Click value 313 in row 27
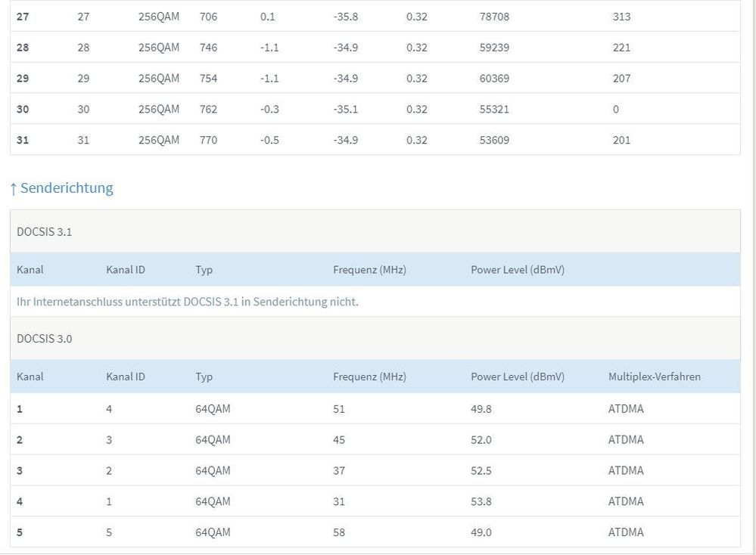The height and width of the screenshot is (555, 756). (621, 17)
